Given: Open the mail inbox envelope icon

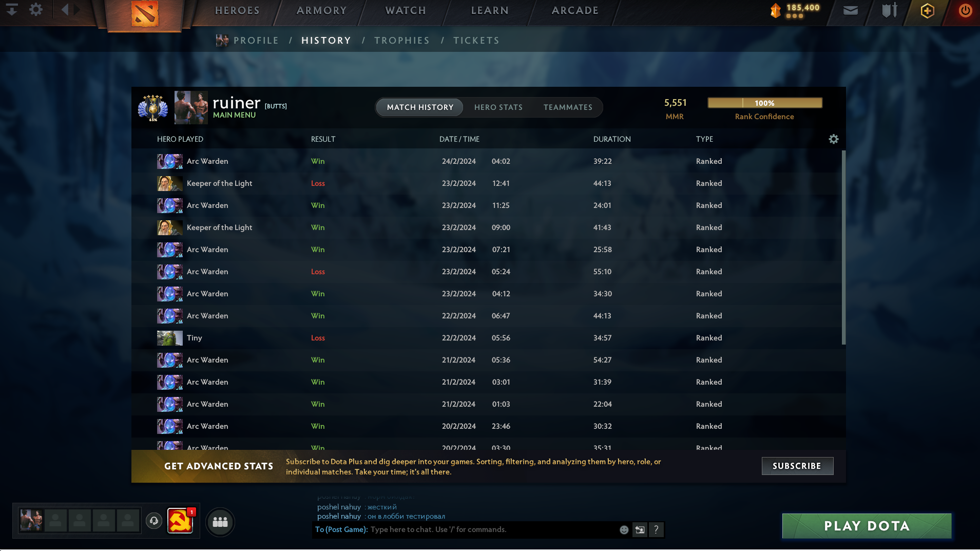Looking at the screenshot, I should [851, 10].
